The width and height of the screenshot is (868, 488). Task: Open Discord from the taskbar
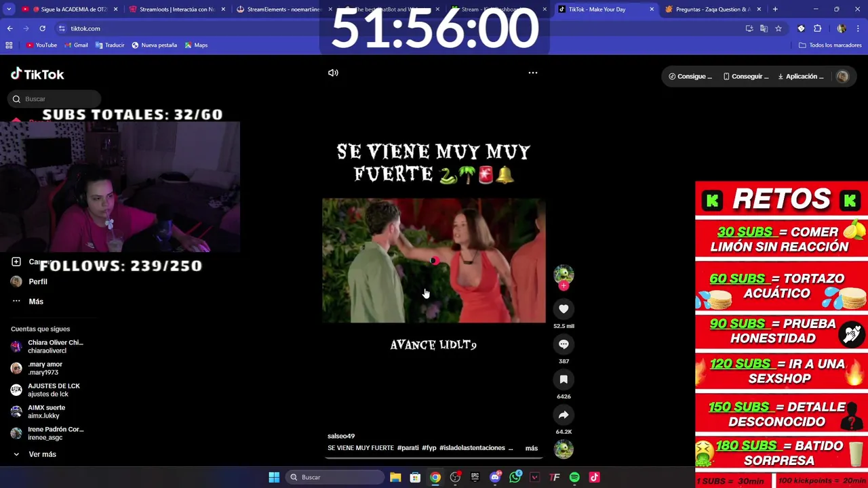tap(495, 477)
